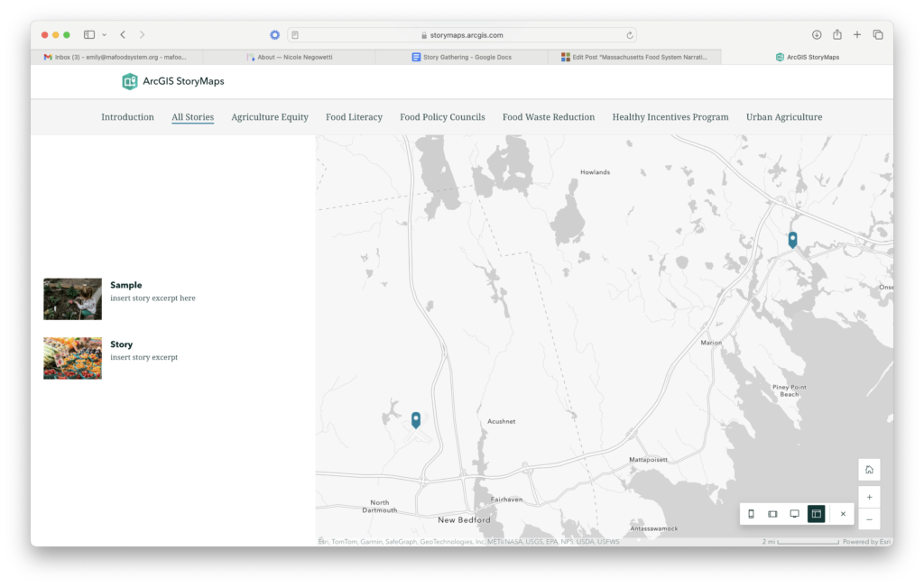Switch to the Edit Post Massachusetts tab
The height and width of the screenshot is (587, 924).
click(x=634, y=57)
